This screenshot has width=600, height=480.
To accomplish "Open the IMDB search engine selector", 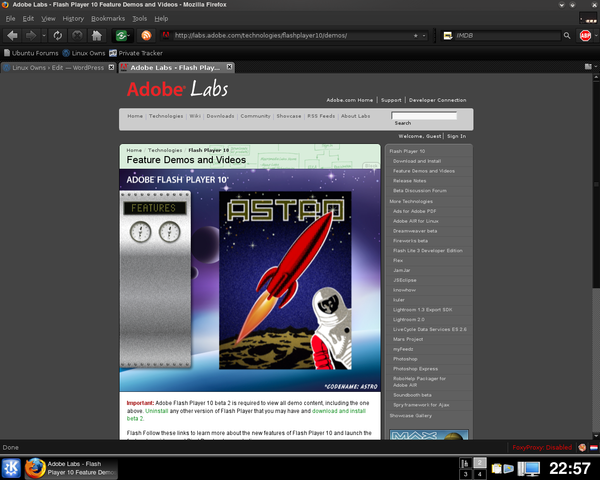I will coord(448,36).
